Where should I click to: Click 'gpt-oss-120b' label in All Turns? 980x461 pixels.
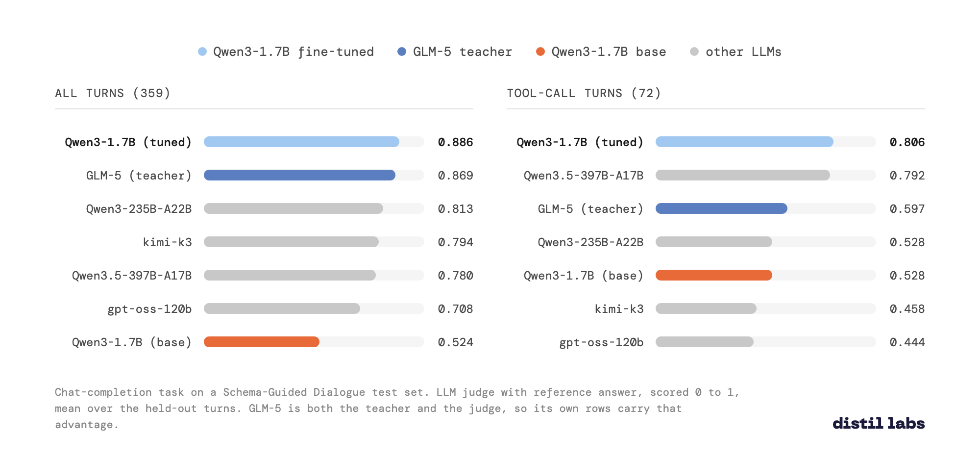tap(150, 309)
